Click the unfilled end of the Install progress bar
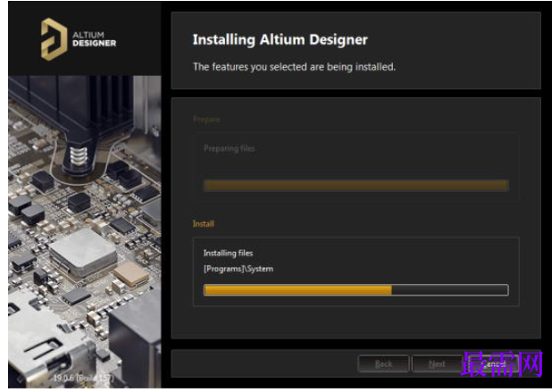 coord(449,290)
